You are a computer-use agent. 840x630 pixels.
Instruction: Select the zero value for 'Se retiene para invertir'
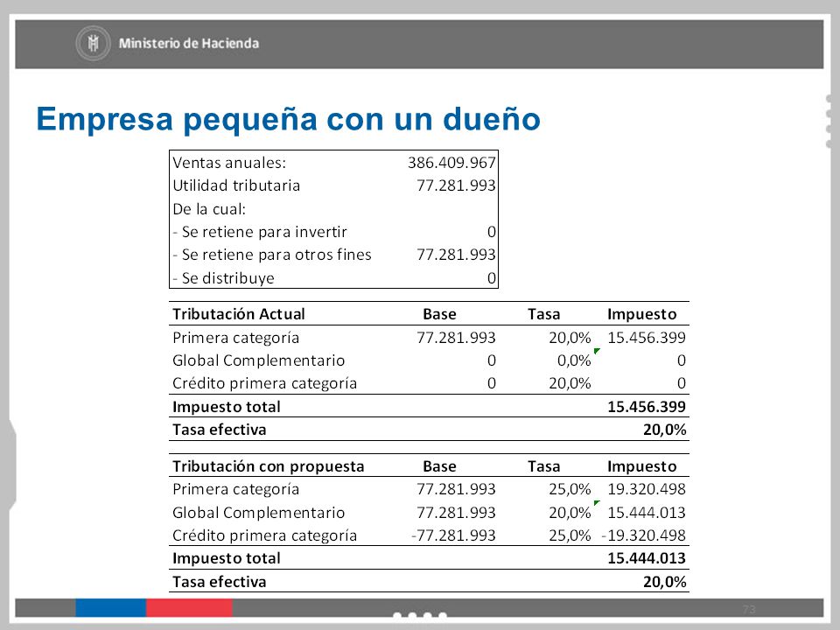pos(491,232)
